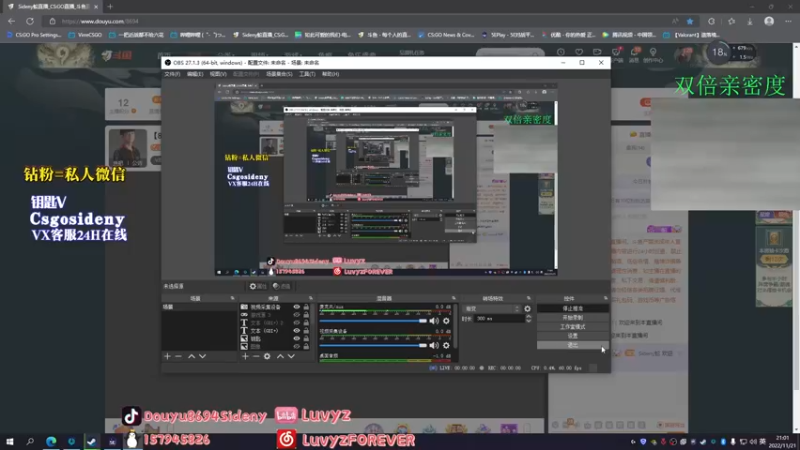Undock the 混音器 panel via its header icon
Viewport: 800px width, 450px height.
(454, 298)
